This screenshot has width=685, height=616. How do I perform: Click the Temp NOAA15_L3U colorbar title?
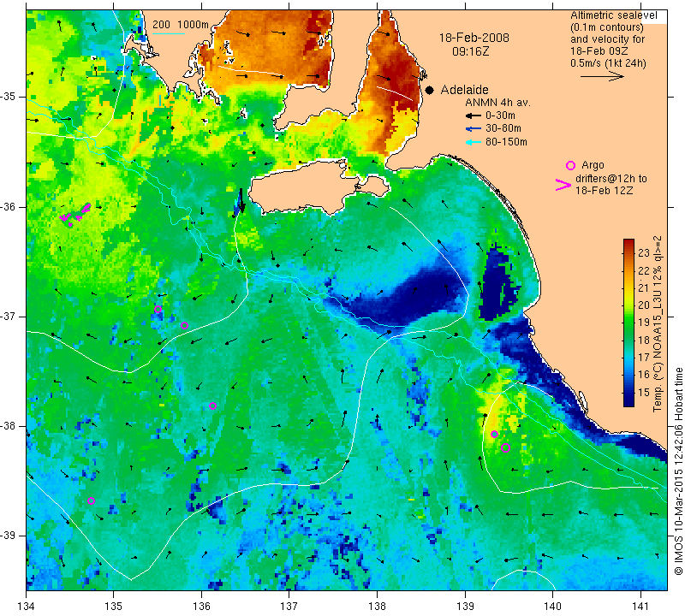pos(658,323)
